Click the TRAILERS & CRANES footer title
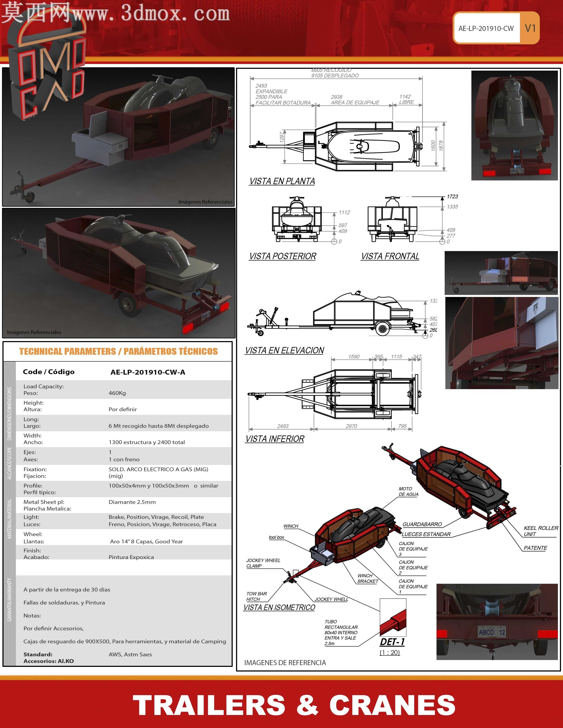 pos(294,705)
